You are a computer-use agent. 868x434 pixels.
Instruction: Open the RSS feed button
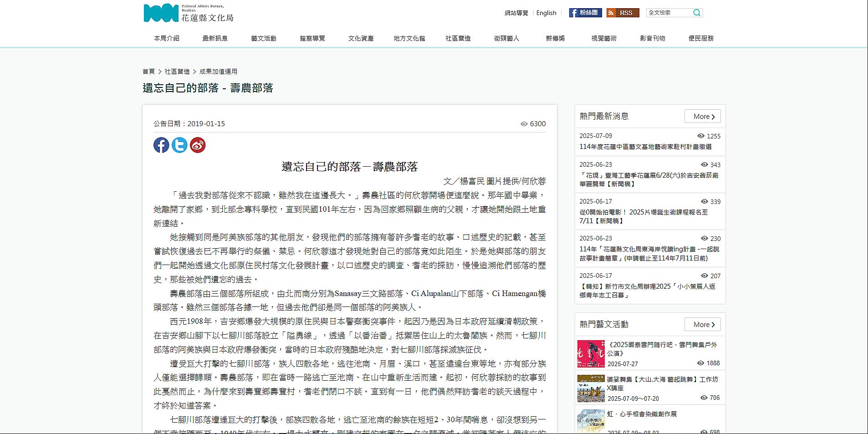[623, 13]
